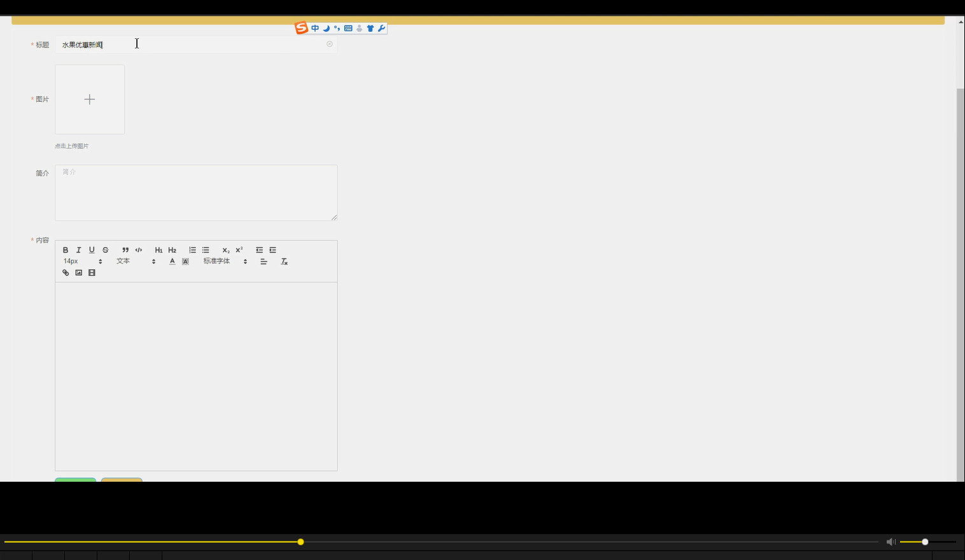965x560 pixels.
Task: Click the orange button beside the green one
Action: tap(122, 480)
